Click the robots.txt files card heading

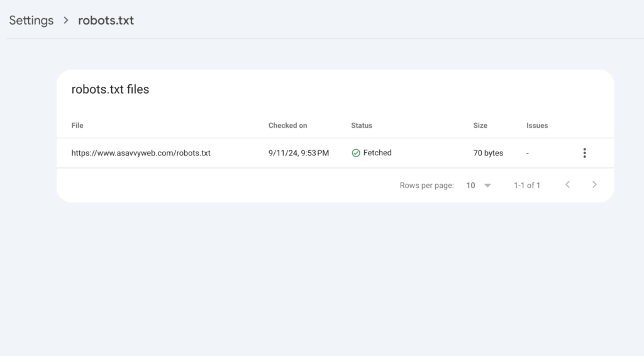pos(110,89)
